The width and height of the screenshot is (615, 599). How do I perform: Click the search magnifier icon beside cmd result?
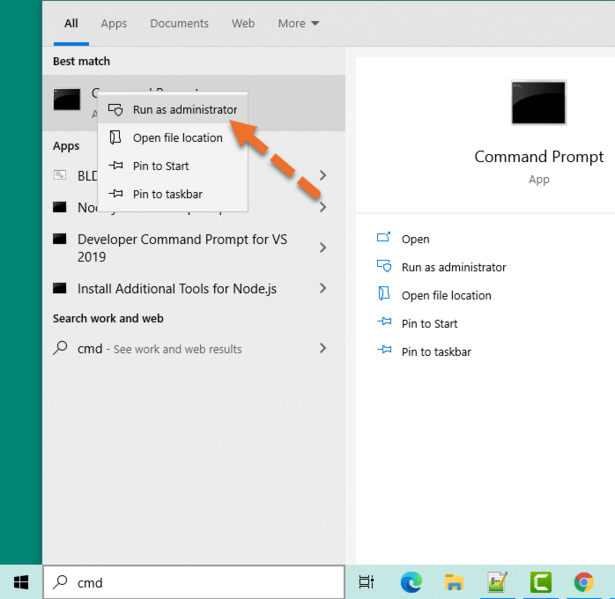pos(60,348)
